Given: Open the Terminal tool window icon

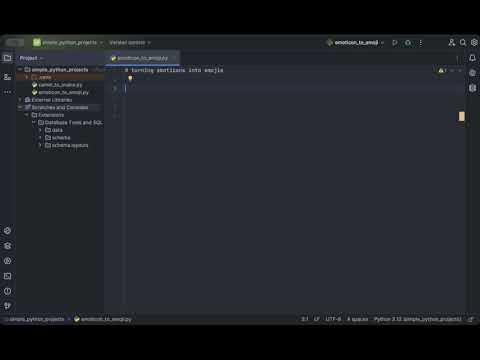Looking at the screenshot, I should pos(7,276).
